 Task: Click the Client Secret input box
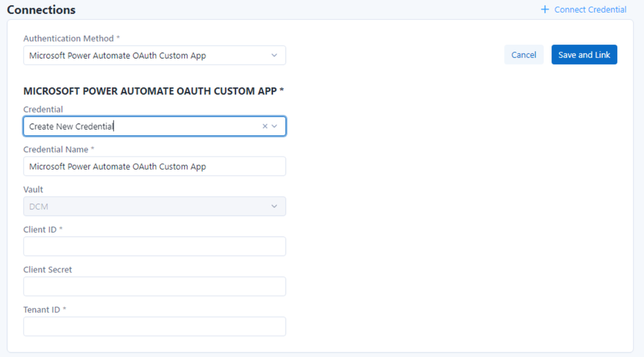coord(154,286)
